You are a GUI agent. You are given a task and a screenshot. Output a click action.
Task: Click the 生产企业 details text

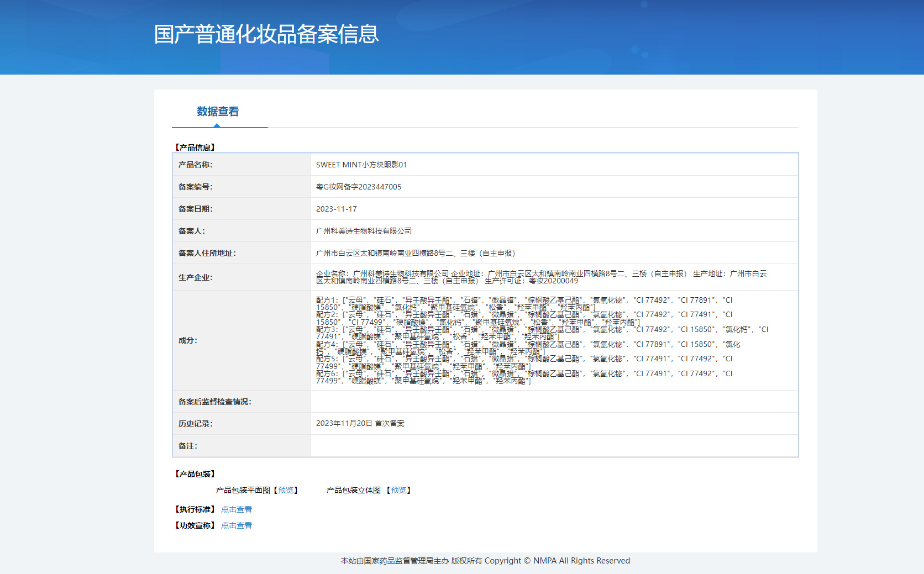click(541, 277)
